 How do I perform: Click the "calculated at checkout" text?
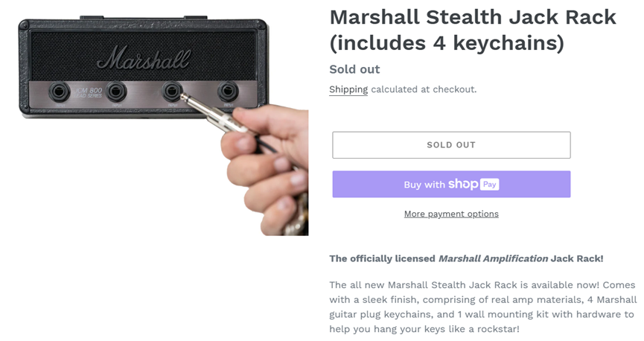coord(424,89)
